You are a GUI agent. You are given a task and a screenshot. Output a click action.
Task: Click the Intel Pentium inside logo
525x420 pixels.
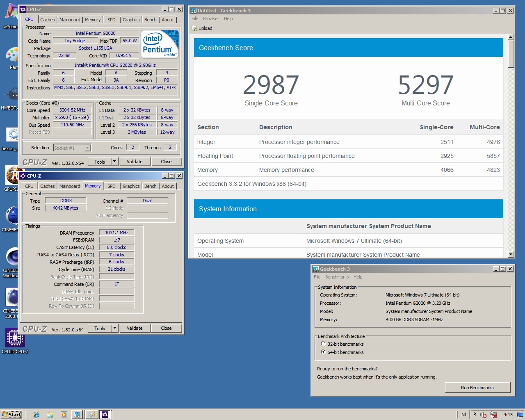160,44
